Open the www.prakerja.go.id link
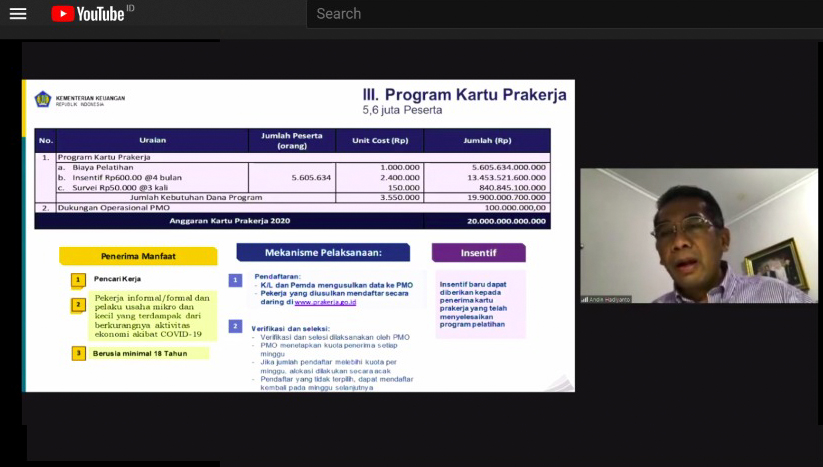This screenshot has height=467, width=823. pos(325,302)
